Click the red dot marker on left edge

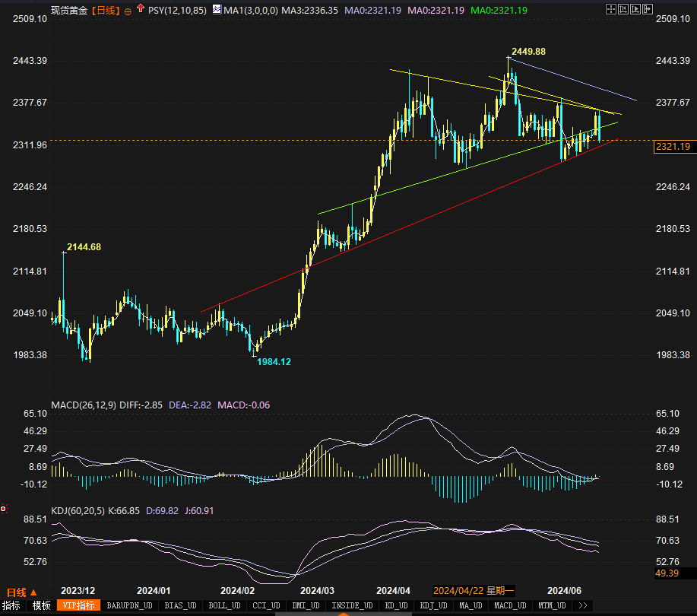tap(3, 508)
